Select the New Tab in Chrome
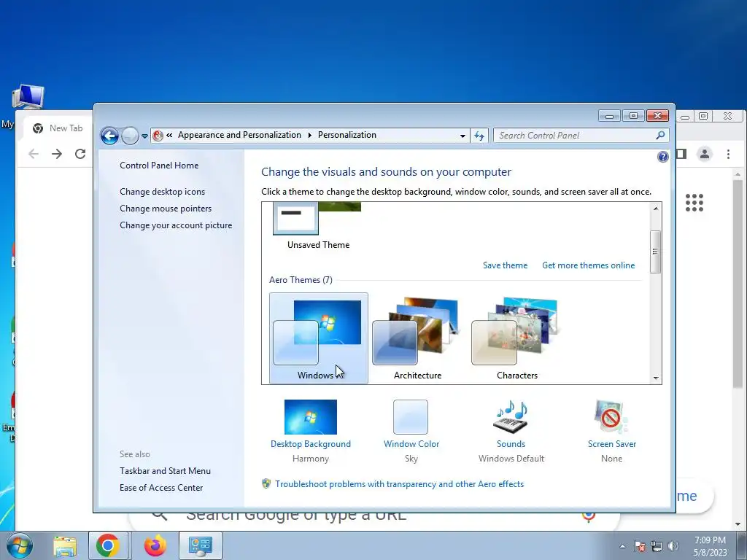 click(x=58, y=128)
